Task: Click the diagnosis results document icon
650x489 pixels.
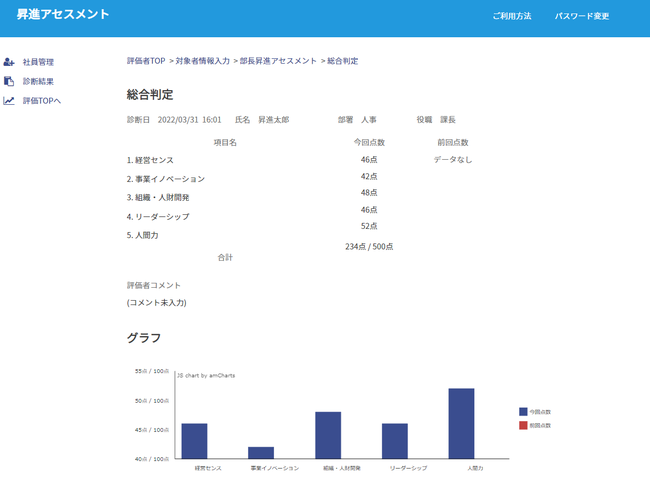Action: pyautogui.click(x=9, y=81)
